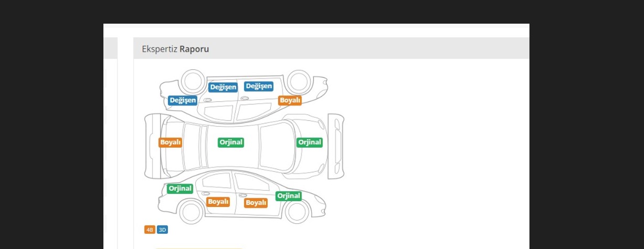Viewport: 644px width, 249px height.
Task: Click the rightmost Değişen label on upper car
Action: click(259, 86)
